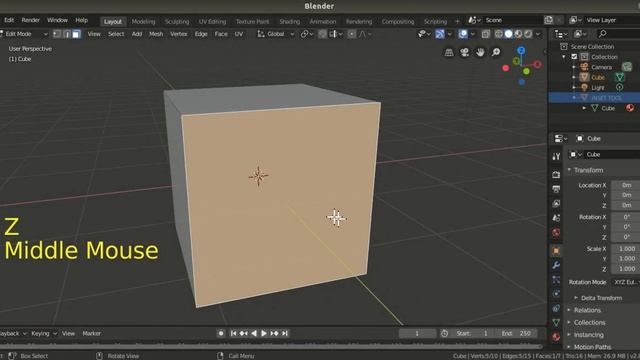Toggle viewport gizmos display
Screen dimensions: 640x360
point(440,34)
